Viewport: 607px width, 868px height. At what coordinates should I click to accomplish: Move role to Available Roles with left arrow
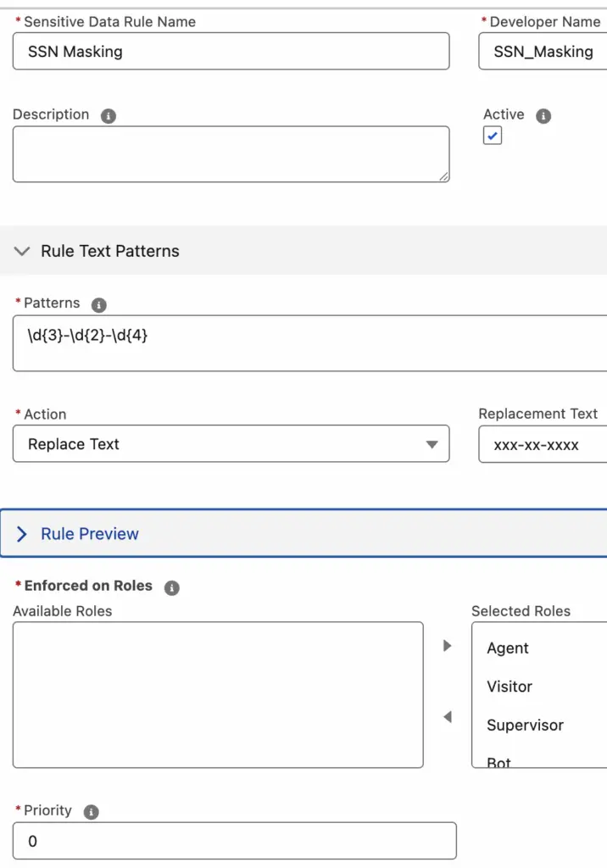[x=448, y=717]
